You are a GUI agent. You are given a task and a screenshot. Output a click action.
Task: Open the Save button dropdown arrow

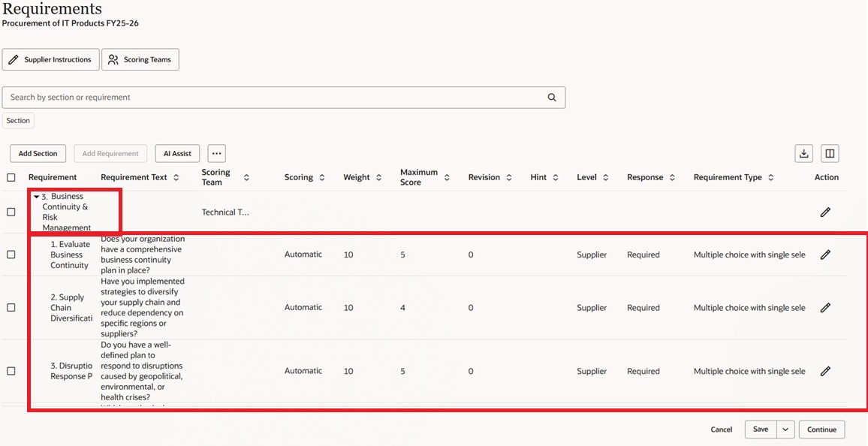point(785,429)
